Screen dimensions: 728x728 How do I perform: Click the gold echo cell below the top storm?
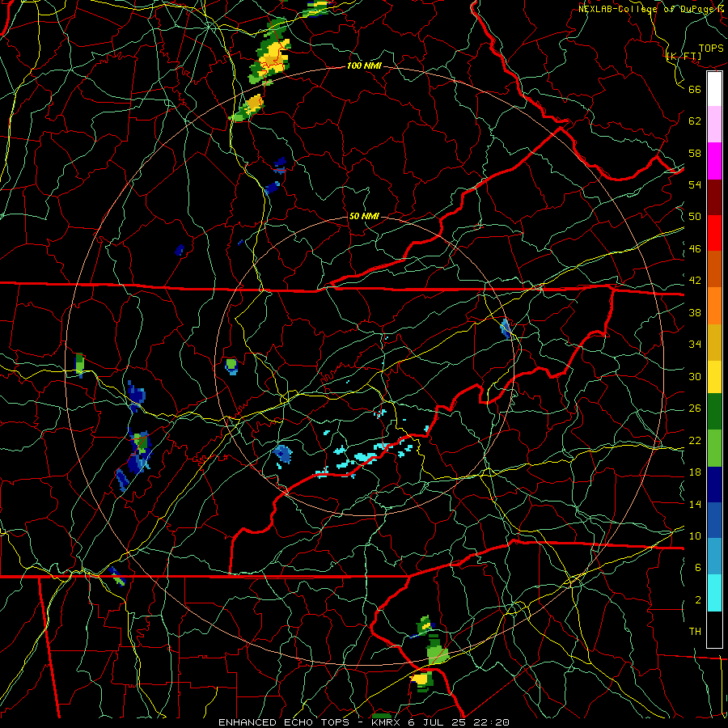point(253,103)
